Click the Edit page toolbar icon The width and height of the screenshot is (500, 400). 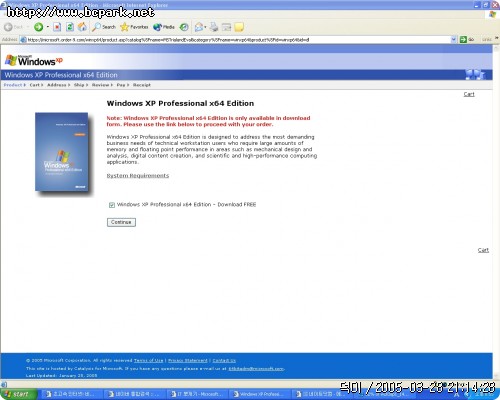(227, 27)
